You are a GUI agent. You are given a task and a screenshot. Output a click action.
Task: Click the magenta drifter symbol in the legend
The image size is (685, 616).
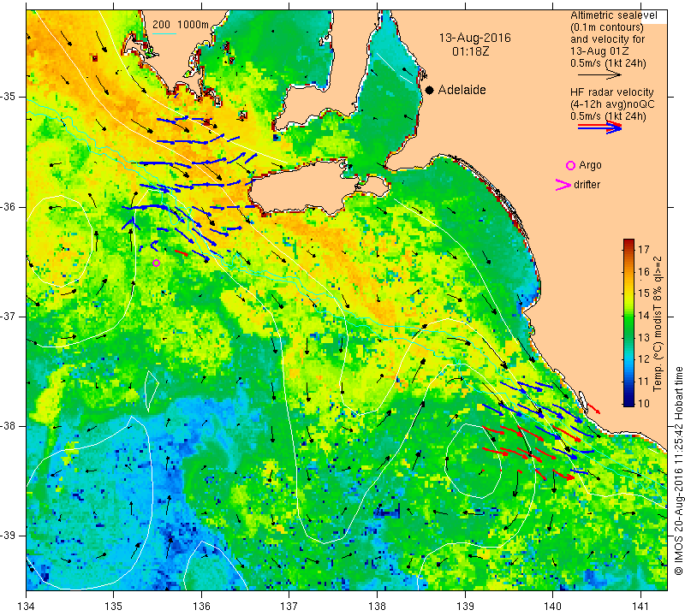[x=563, y=185]
